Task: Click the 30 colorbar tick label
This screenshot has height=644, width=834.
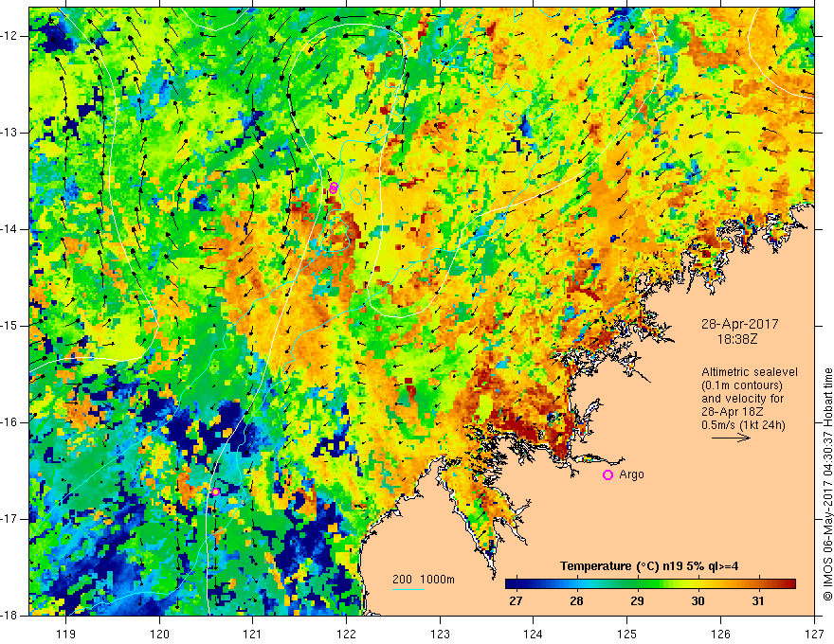Action: point(698,601)
